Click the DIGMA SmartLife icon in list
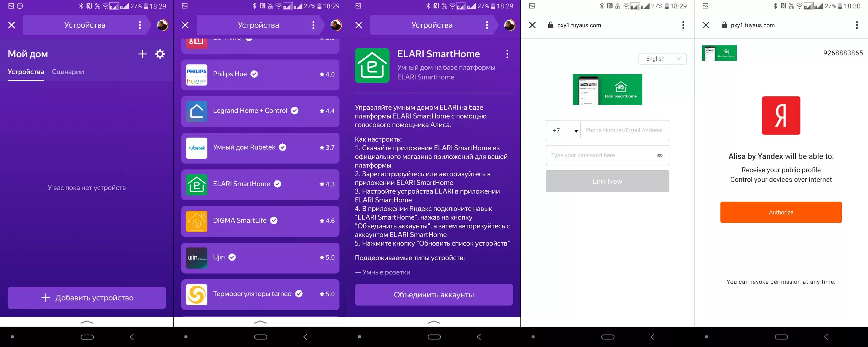This screenshot has height=347, width=868. pos(196,220)
